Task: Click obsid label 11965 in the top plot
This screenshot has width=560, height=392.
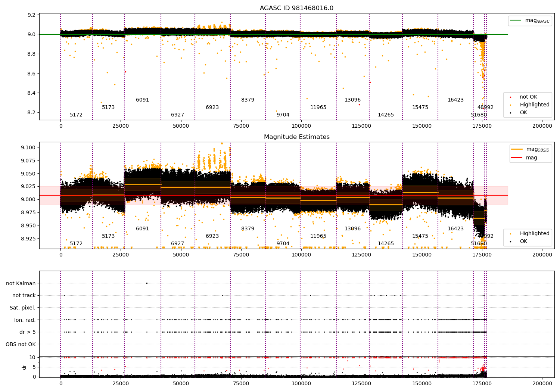Action: pyautogui.click(x=318, y=108)
